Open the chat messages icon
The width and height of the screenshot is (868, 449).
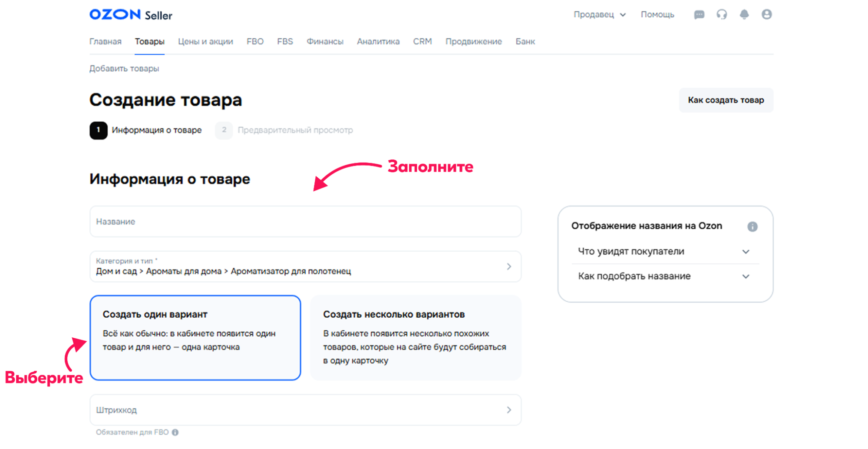(699, 15)
